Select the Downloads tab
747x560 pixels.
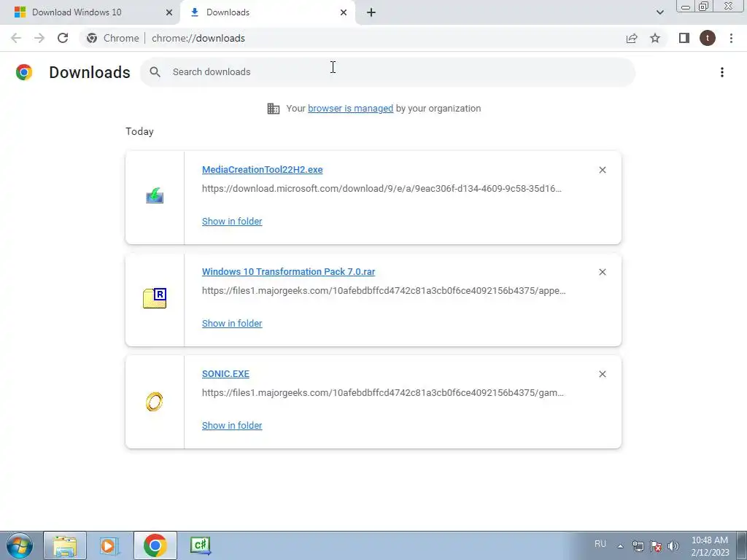[267, 12]
